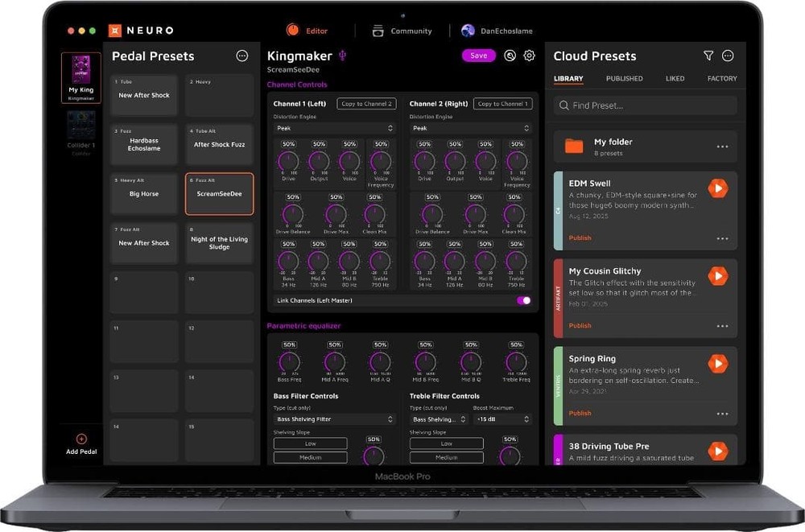Toggle the Link Channels (Left Master) switch

pos(524,300)
